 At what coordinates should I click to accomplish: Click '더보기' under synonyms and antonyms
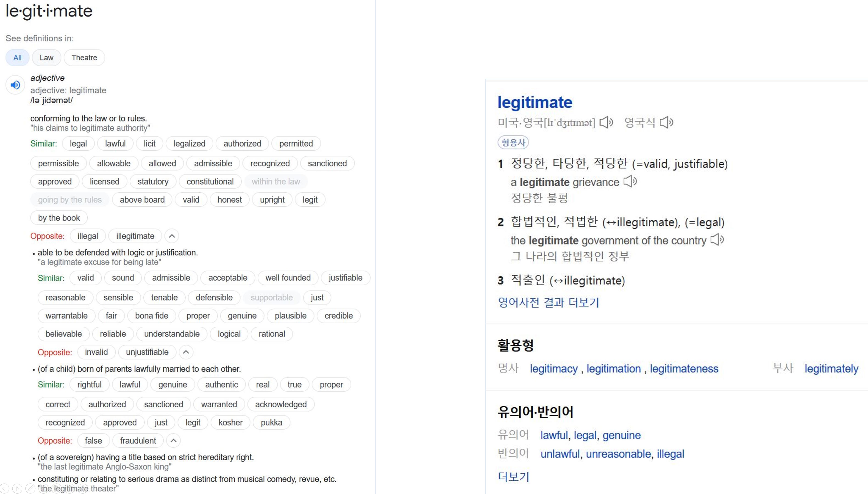point(513,477)
